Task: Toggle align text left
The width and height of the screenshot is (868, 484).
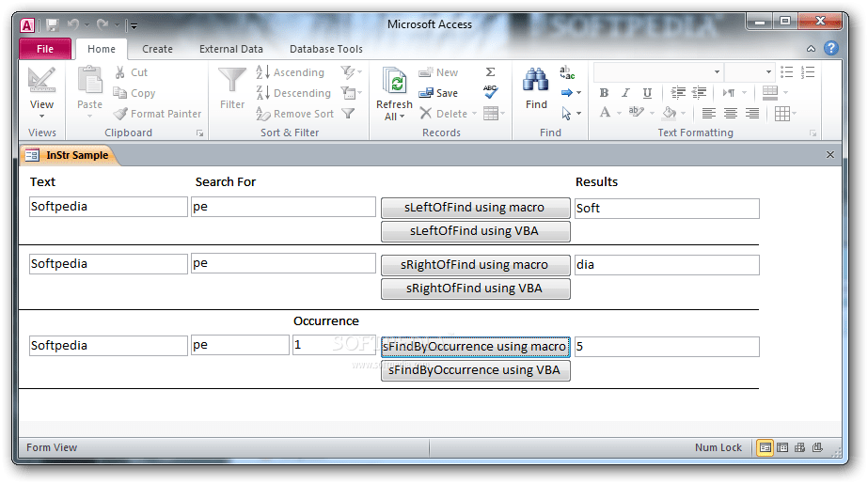Action: (708, 114)
